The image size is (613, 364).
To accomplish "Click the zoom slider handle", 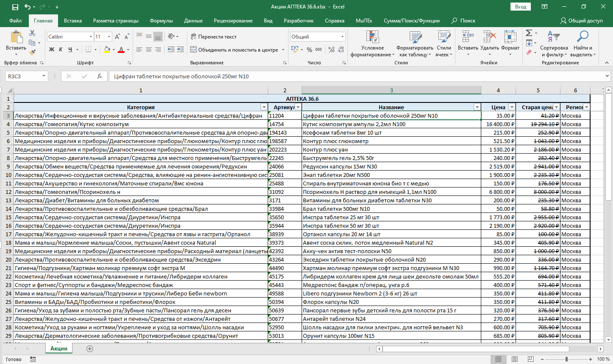I will pos(566,359).
